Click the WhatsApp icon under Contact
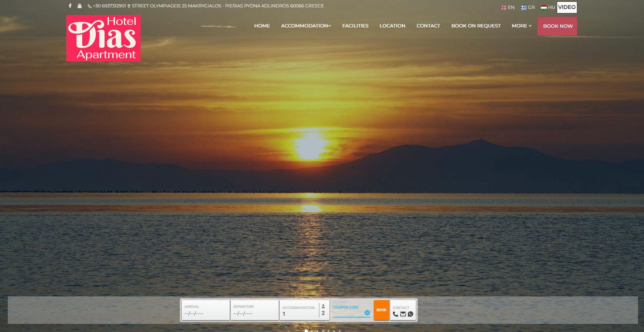This screenshot has height=332, width=644. [x=410, y=314]
